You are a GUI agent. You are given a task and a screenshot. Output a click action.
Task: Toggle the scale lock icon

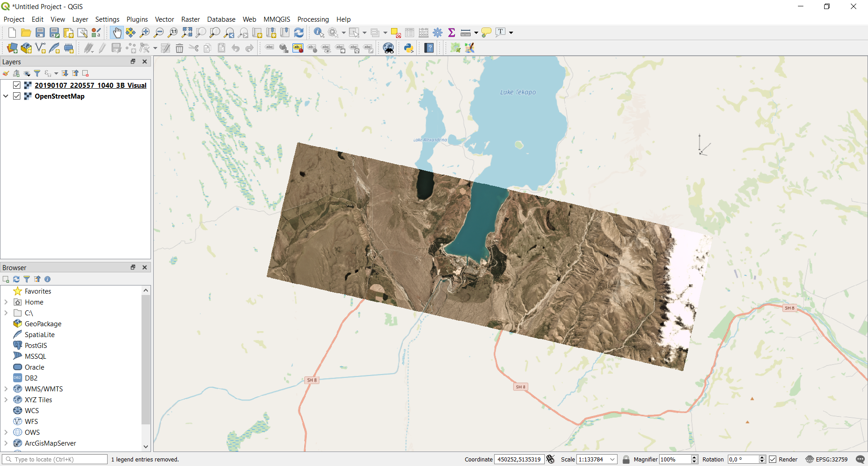click(x=626, y=459)
